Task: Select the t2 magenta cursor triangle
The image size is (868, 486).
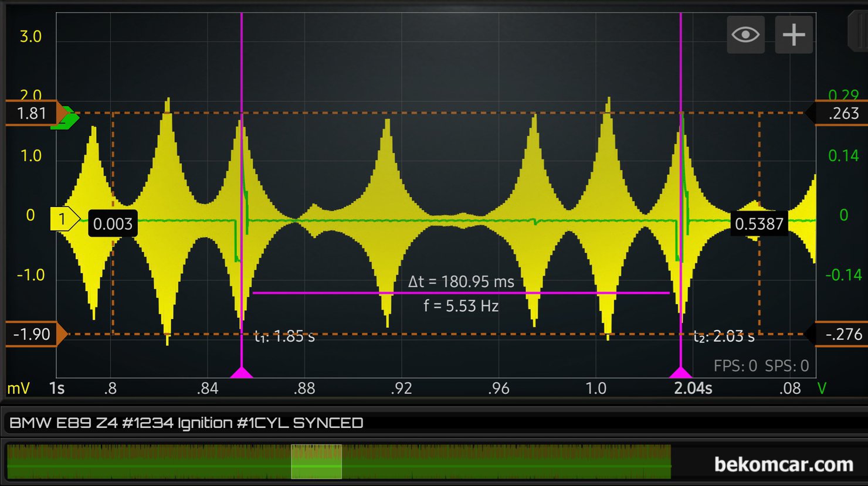Action: pos(680,372)
